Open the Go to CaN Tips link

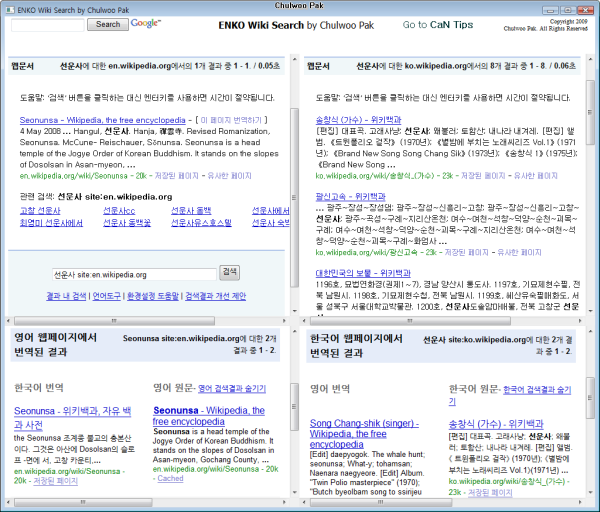point(438,24)
